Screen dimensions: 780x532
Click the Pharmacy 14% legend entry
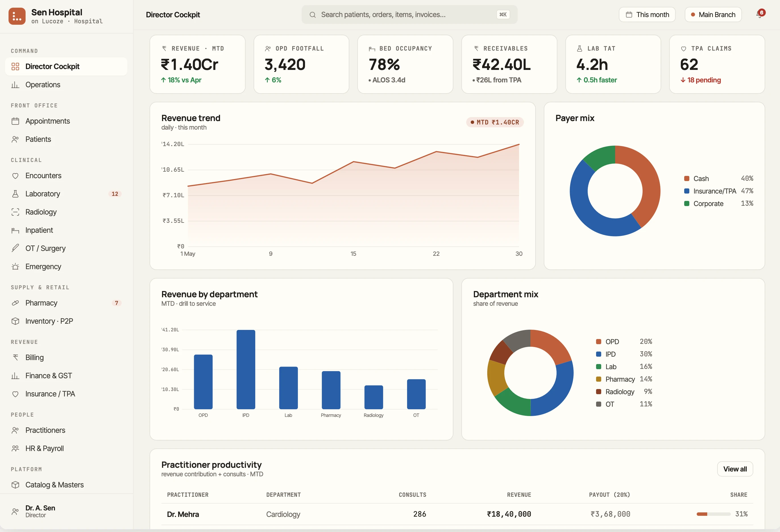pyautogui.click(x=624, y=379)
